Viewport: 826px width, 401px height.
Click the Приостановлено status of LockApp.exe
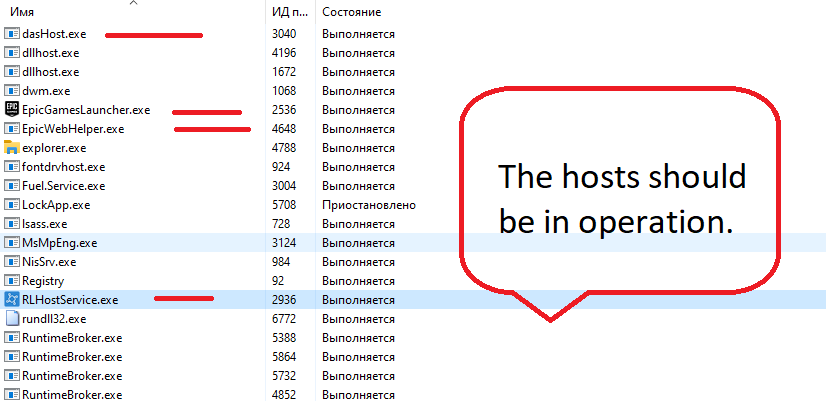[369, 205]
